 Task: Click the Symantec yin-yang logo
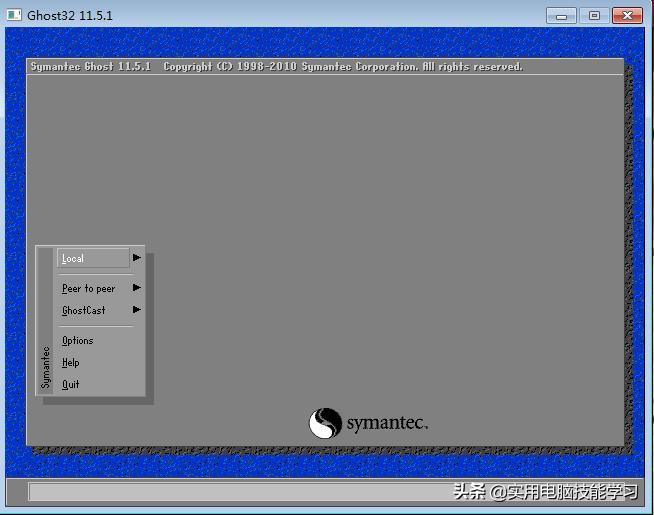point(325,423)
